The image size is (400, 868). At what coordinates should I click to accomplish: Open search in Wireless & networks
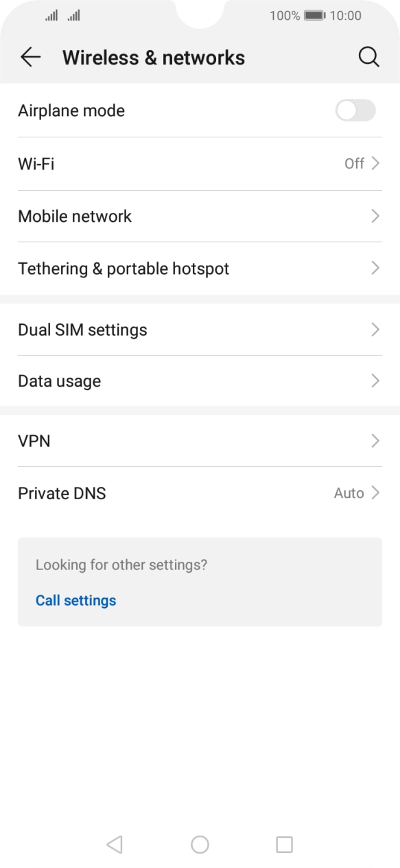coord(369,57)
